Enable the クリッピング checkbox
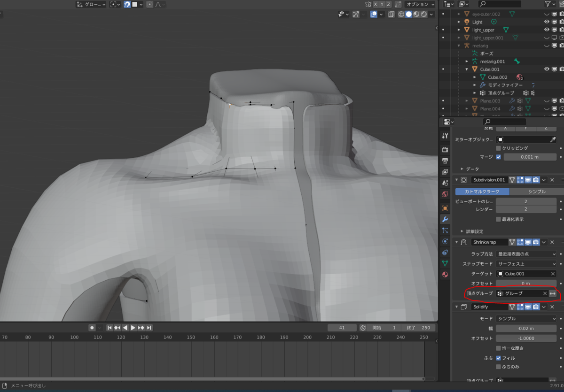This screenshot has width=564, height=392. pos(498,148)
